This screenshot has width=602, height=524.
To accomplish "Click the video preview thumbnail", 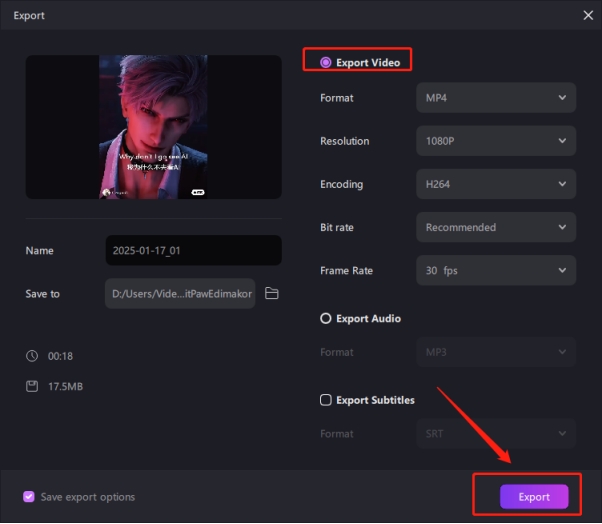I will pyautogui.click(x=154, y=127).
